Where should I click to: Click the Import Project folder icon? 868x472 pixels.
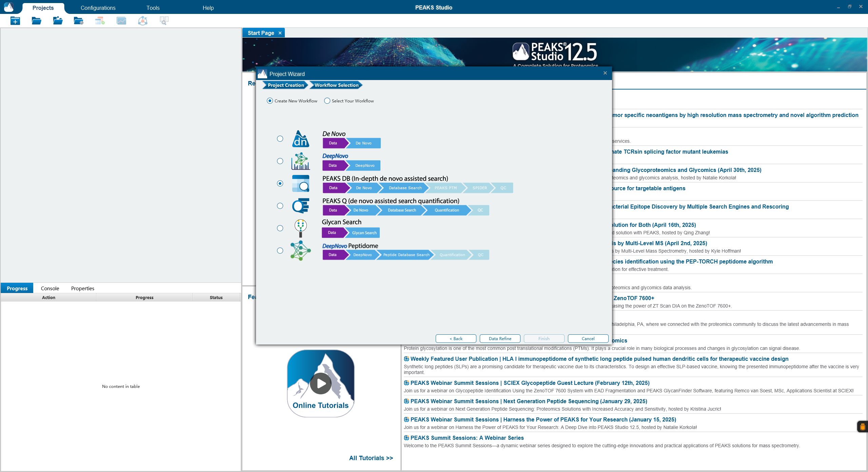(58, 21)
